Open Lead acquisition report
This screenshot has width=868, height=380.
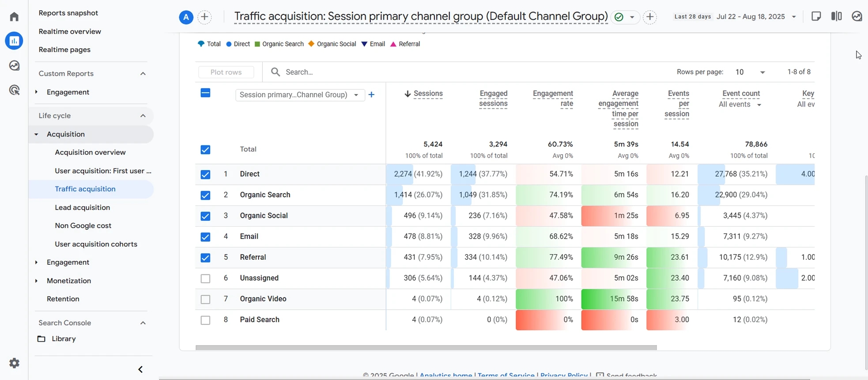[83, 208]
